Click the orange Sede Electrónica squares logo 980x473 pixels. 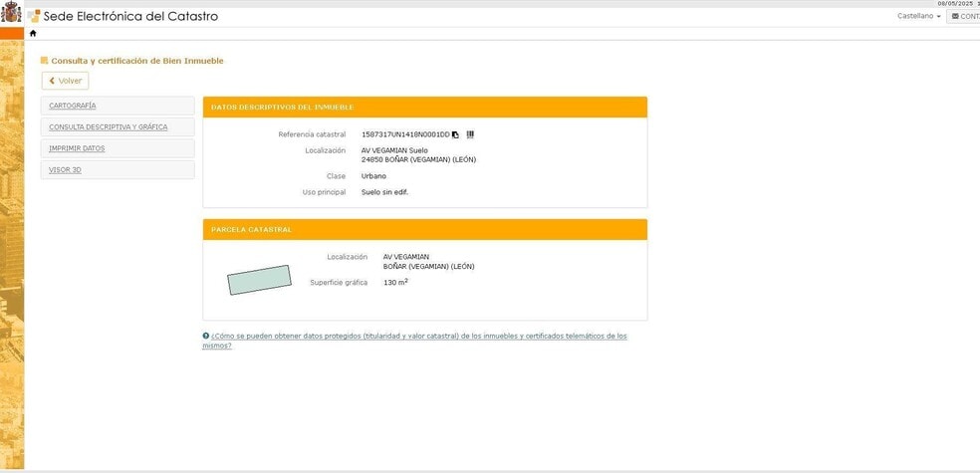pyautogui.click(x=34, y=16)
